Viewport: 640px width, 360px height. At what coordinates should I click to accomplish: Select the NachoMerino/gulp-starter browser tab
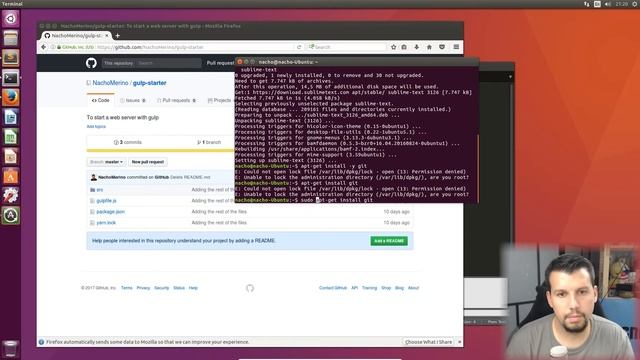pyautogui.click(x=76, y=36)
